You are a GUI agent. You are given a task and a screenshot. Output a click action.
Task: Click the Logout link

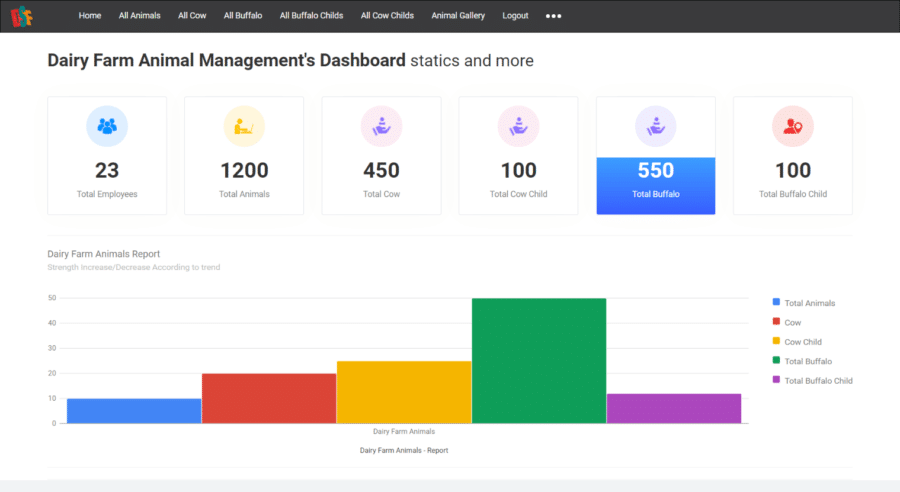(x=515, y=16)
